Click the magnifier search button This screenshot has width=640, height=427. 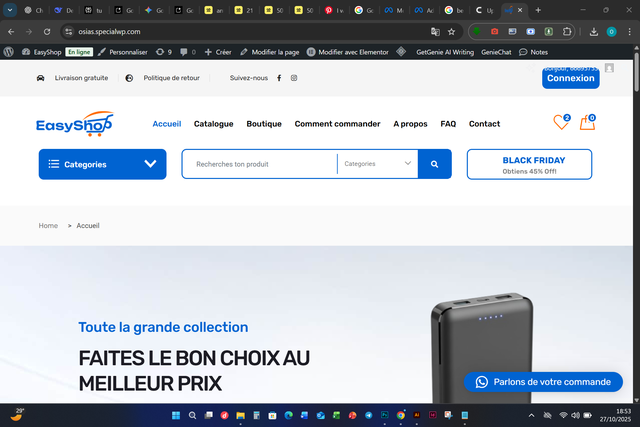click(x=435, y=164)
